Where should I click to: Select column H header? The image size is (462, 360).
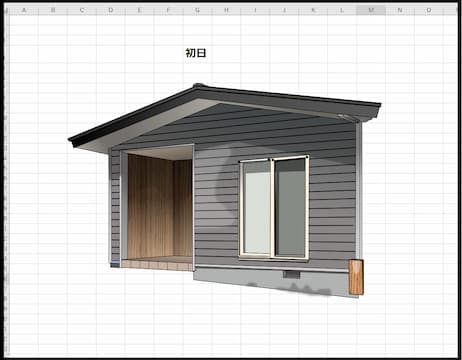pyautogui.click(x=226, y=10)
